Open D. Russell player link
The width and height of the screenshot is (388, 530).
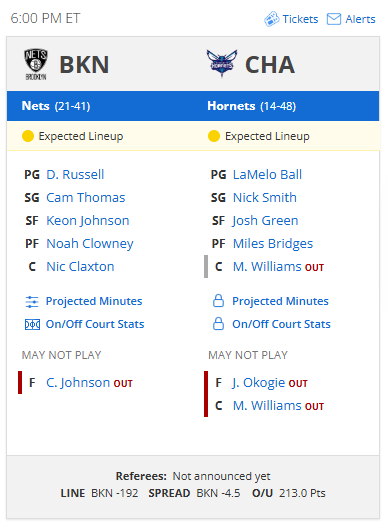[x=75, y=175]
